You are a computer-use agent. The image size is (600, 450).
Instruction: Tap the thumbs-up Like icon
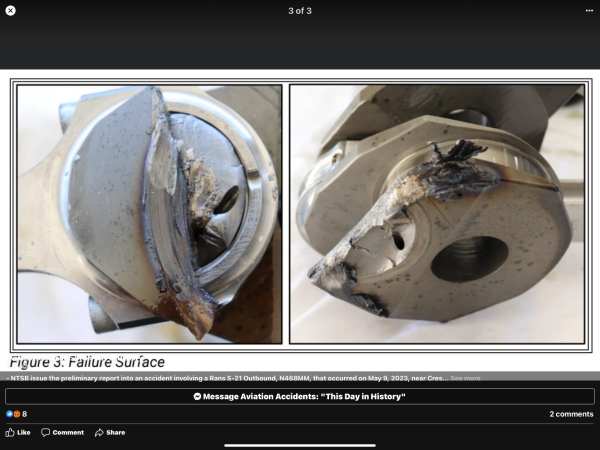(x=10, y=432)
